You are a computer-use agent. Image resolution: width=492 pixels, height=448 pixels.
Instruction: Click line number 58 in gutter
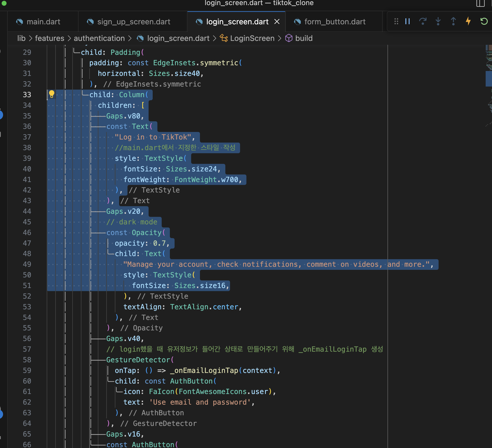click(x=27, y=360)
